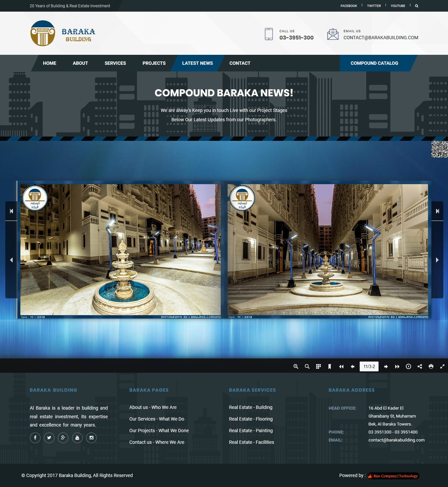Click the copyright 2017 Baraka Building text
448x487 pixels.
77,475
